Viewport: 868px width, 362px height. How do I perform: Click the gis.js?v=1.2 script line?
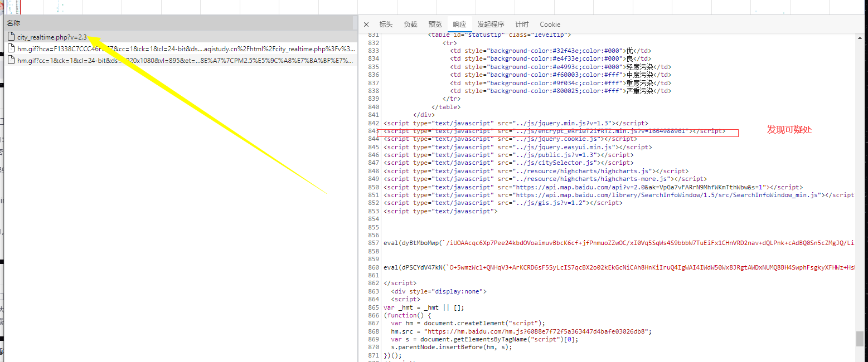(x=503, y=203)
